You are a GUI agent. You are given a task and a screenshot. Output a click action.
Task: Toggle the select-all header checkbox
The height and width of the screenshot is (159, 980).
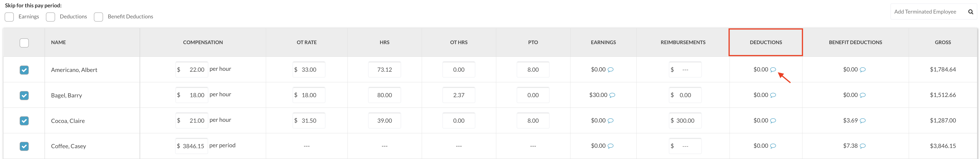pyautogui.click(x=24, y=43)
